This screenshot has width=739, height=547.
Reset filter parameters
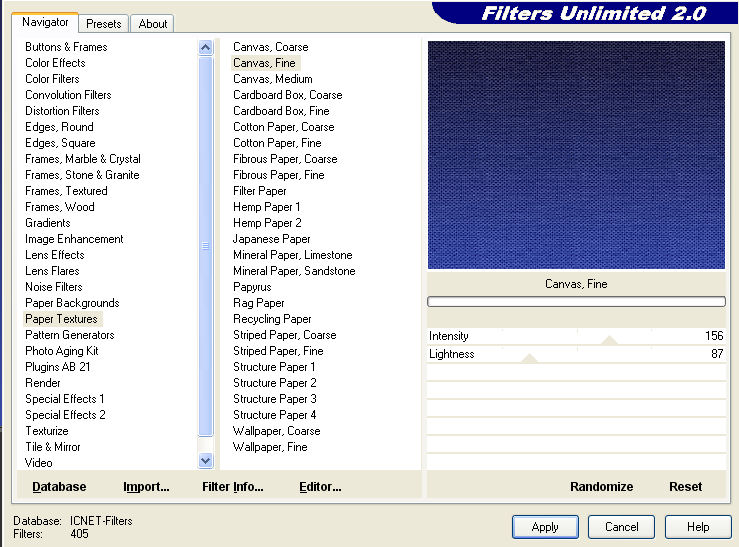(x=685, y=487)
